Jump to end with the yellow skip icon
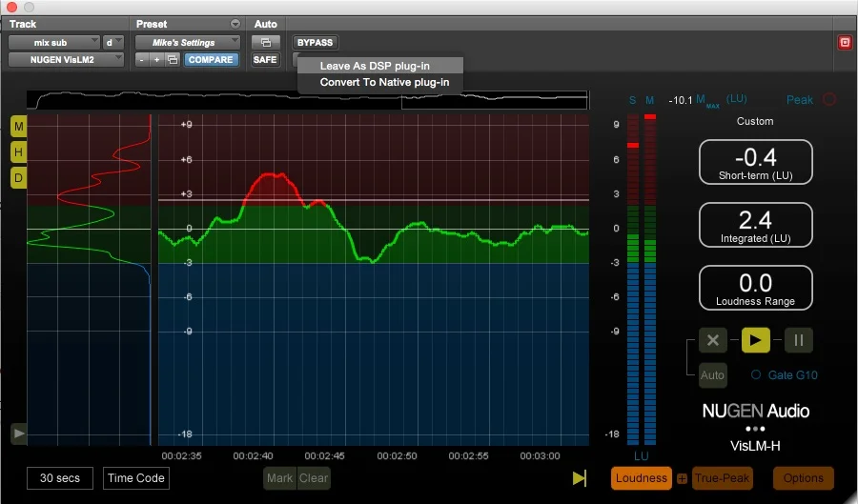 point(580,477)
